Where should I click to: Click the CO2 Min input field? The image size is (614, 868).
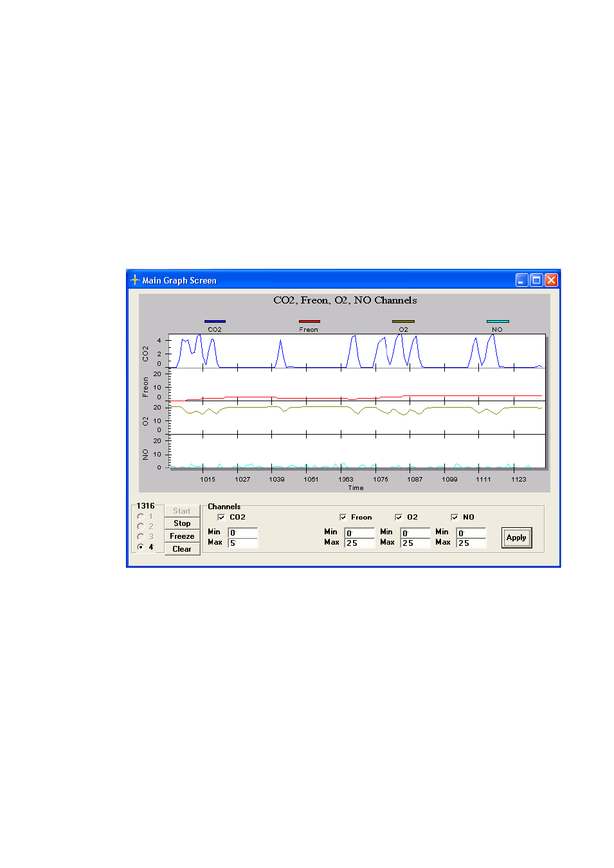click(x=242, y=532)
